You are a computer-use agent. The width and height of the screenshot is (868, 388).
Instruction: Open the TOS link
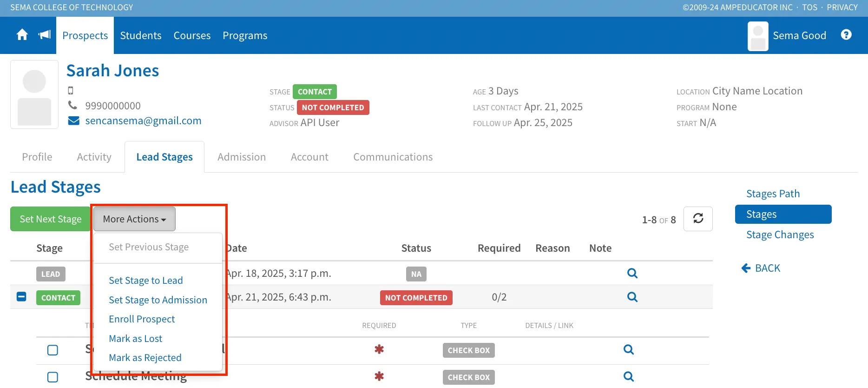coord(810,7)
